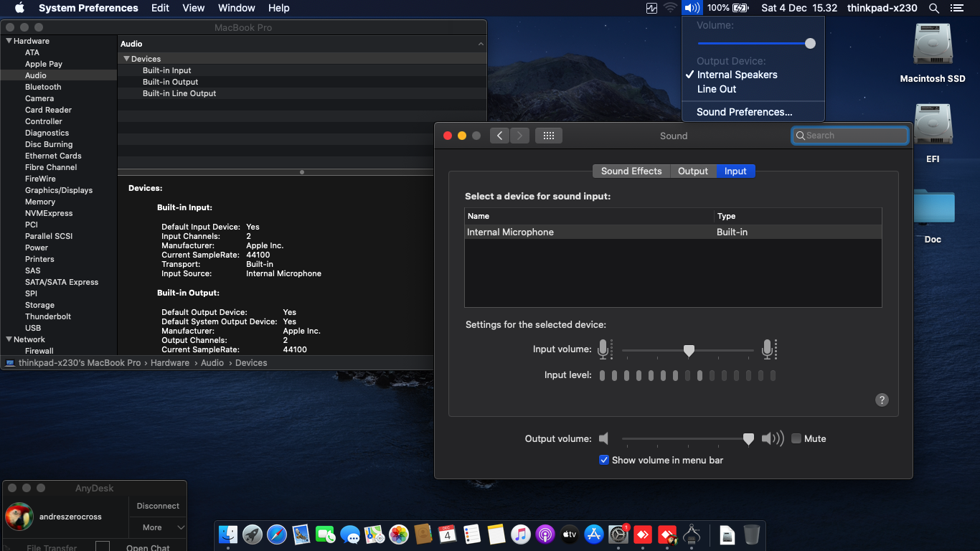Open FaceTime from the dock
The height and width of the screenshot is (551, 980).
pos(326,534)
